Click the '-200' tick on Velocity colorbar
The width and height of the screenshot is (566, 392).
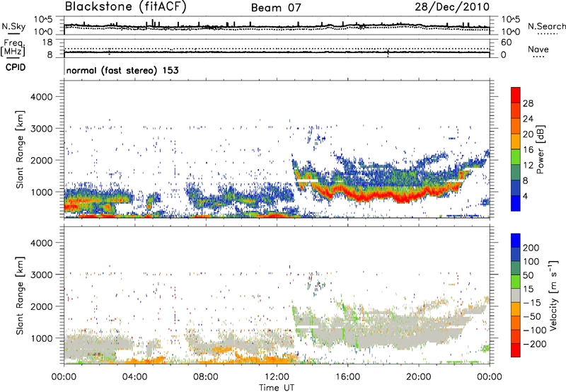pos(535,345)
